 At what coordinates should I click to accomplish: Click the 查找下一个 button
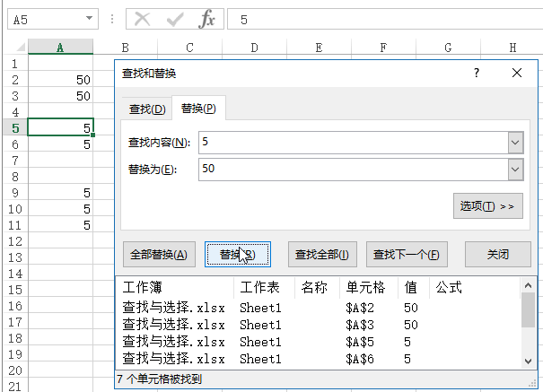[x=407, y=254]
